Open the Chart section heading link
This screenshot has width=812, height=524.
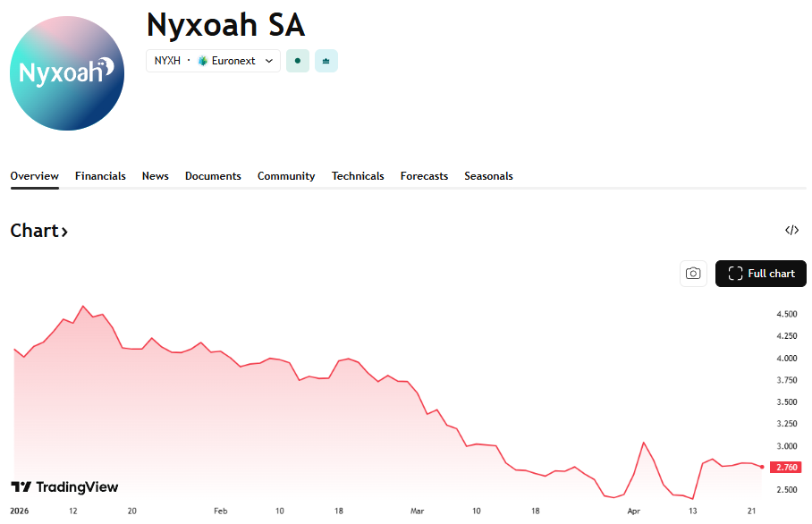pyautogui.click(x=39, y=231)
